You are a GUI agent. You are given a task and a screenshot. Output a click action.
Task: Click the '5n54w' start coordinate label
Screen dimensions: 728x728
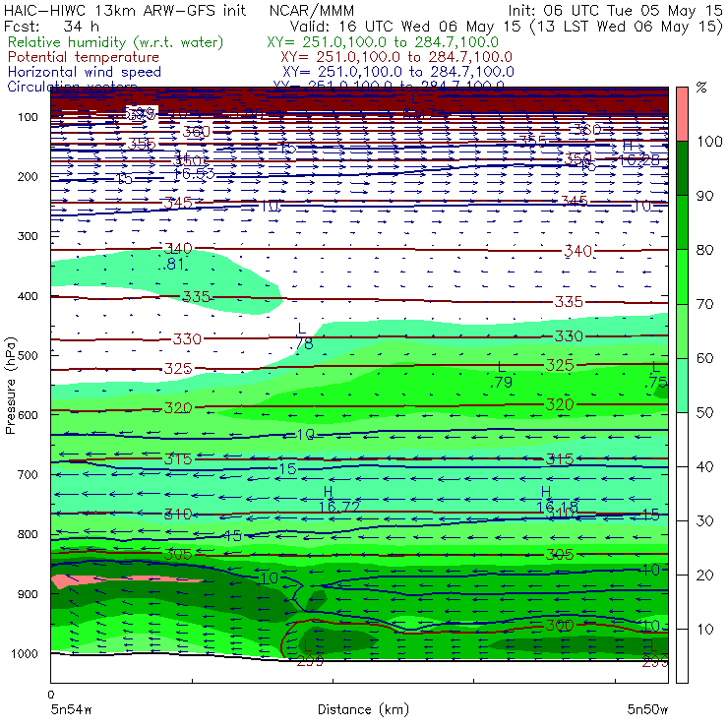pos(71,709)
